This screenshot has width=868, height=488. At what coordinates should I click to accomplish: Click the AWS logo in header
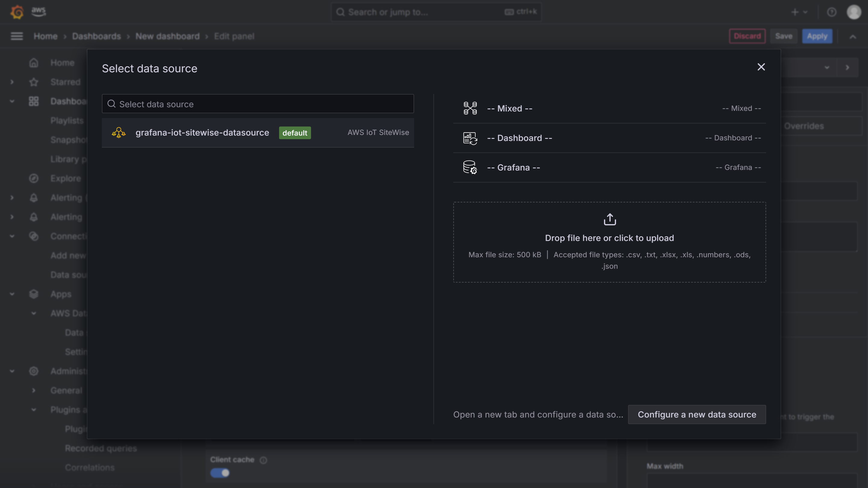(39, 12)
